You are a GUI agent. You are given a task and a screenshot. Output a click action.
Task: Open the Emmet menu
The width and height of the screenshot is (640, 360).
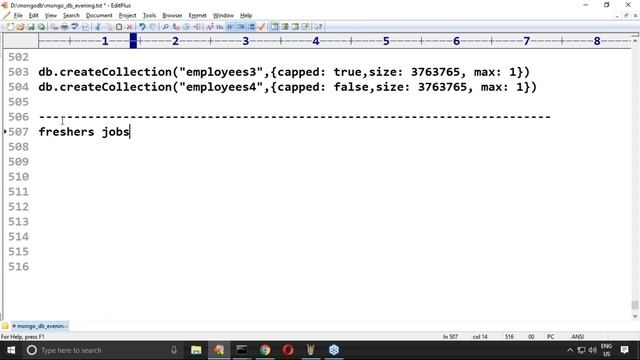point(198,16)
